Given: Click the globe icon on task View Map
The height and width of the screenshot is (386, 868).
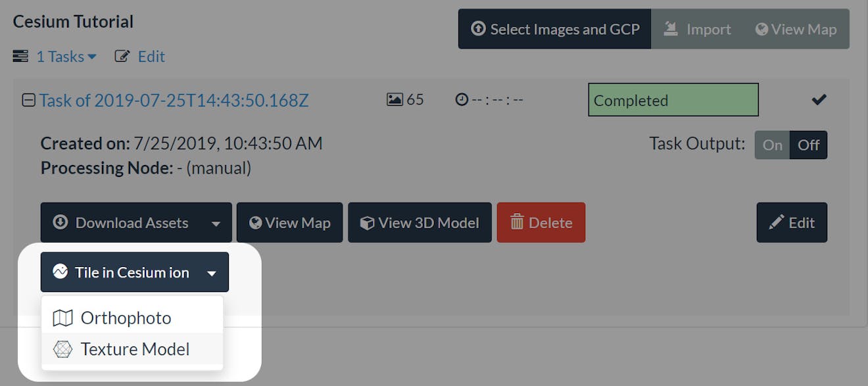Looking at the screenshot, I should (256, 223).
